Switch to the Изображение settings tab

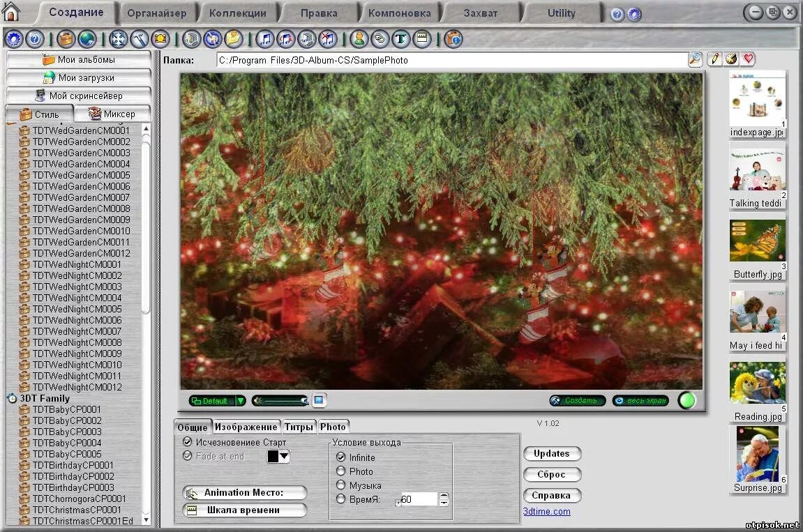pyautogui.click(x=246, y=427)
